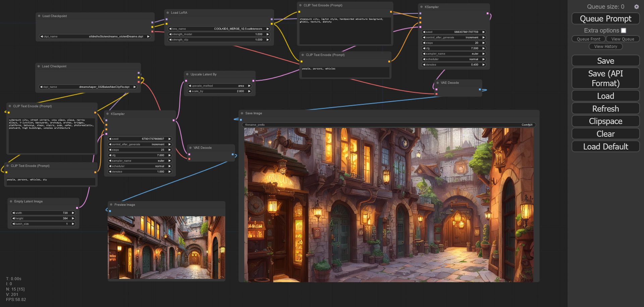
Task: Open the View Queue panel
Action: click(623, 39)
